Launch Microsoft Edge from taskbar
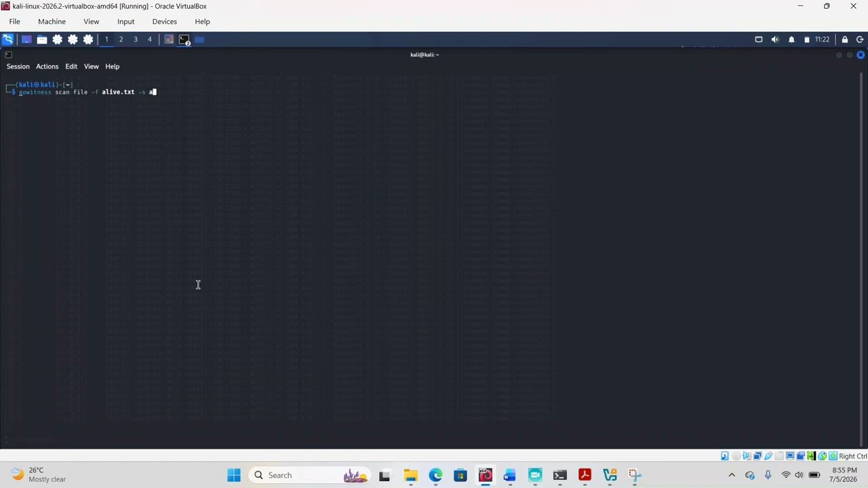This screenshot has width=868, height=488. [x=435, y=475]
